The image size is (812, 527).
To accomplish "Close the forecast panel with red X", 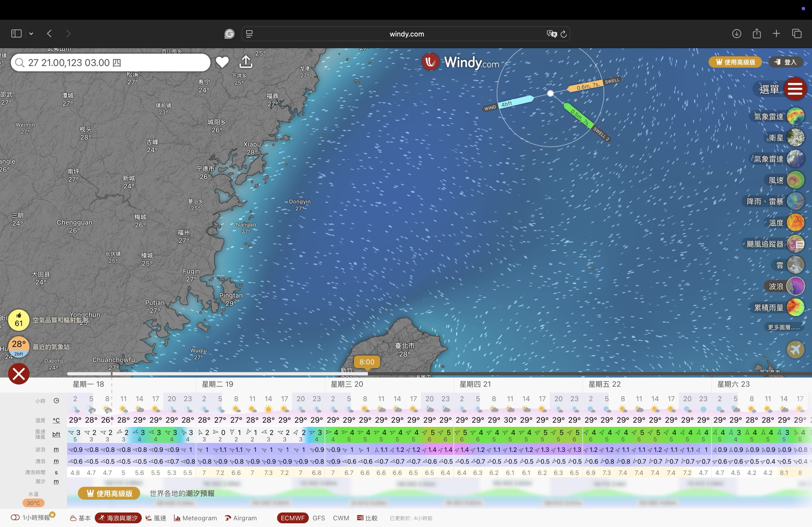I will click(19, 374).
